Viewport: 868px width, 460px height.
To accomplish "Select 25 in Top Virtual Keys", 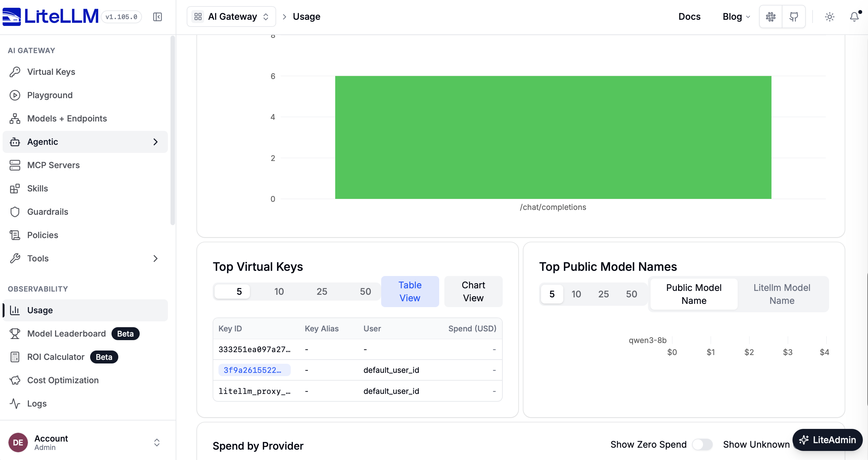I will coord(322,291).
